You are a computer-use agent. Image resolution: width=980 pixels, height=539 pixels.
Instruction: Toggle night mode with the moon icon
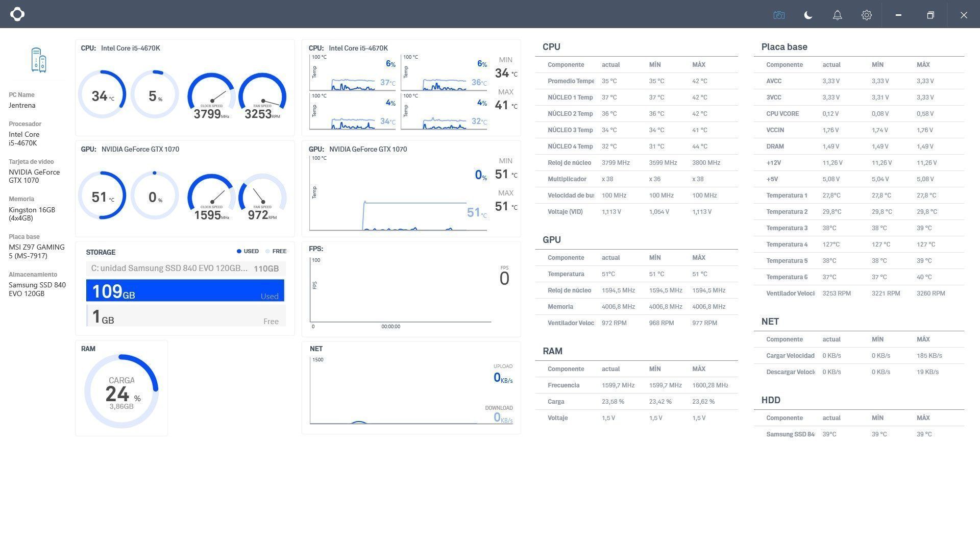[808, 15]
